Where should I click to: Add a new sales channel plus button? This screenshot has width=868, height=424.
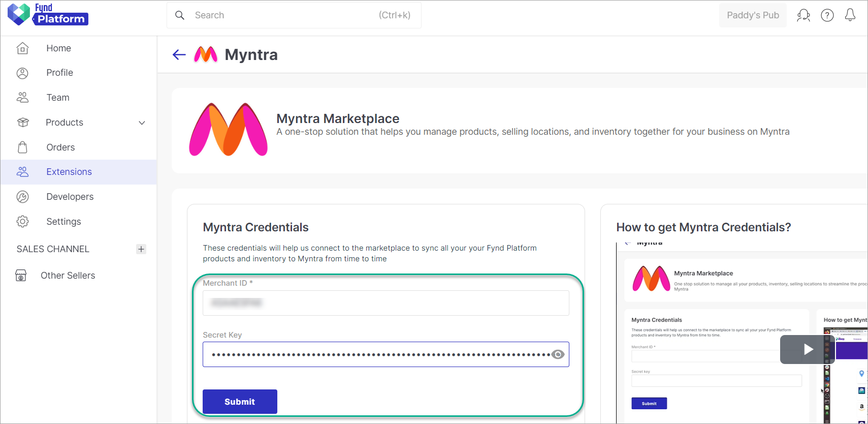[141, 249]
